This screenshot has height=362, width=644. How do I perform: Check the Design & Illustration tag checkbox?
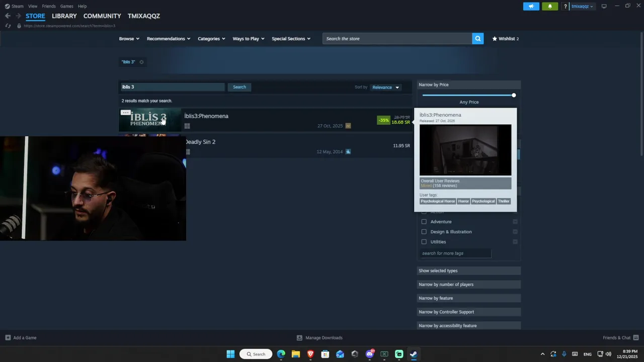click(424, 232)
